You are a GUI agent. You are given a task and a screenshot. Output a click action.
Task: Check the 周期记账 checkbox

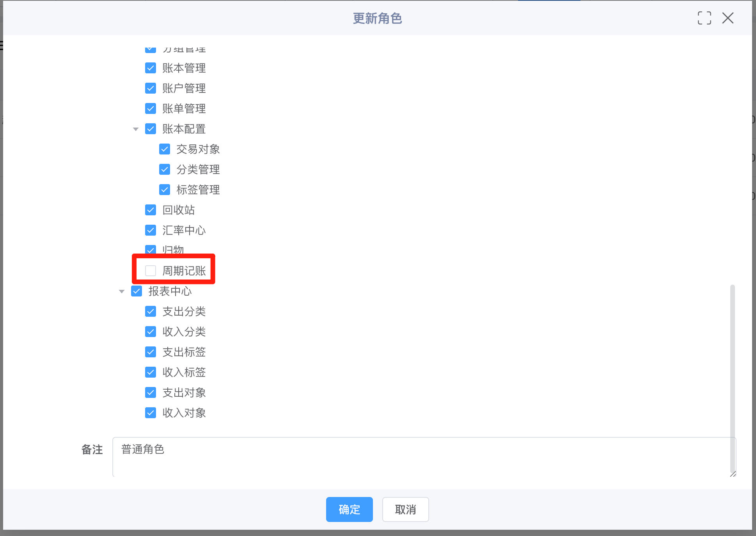151,271
